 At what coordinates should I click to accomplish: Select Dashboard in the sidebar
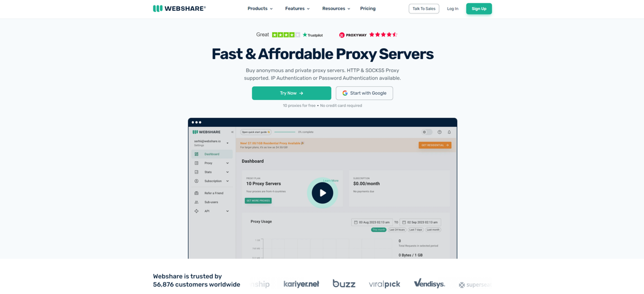pyautogui.click(x=212, y=154)
